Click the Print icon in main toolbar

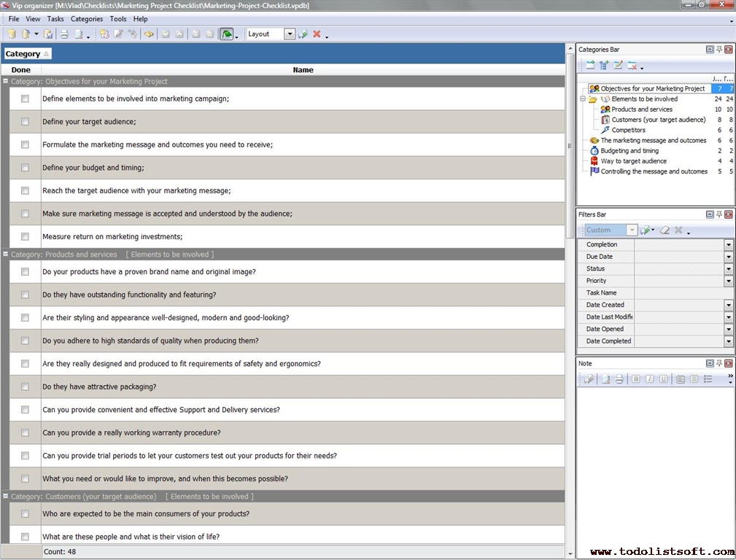pos(64,34)
